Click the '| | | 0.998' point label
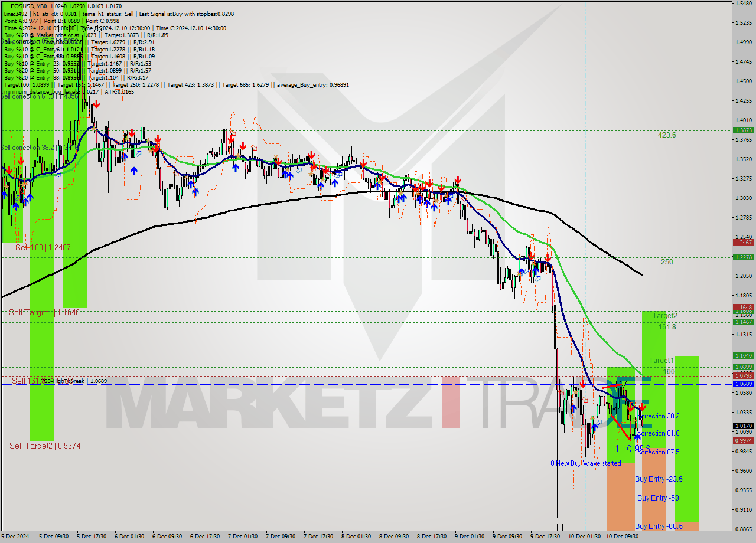 [x=630, y=449]
